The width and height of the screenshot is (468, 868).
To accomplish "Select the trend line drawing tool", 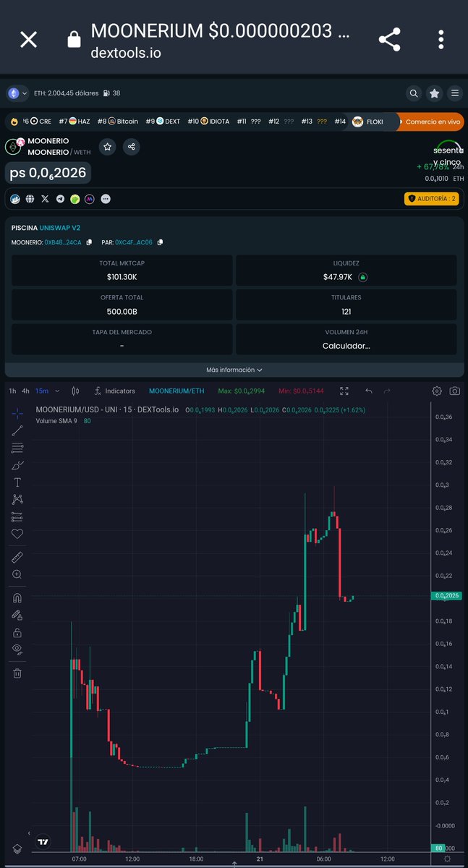I will coord(17,431).
